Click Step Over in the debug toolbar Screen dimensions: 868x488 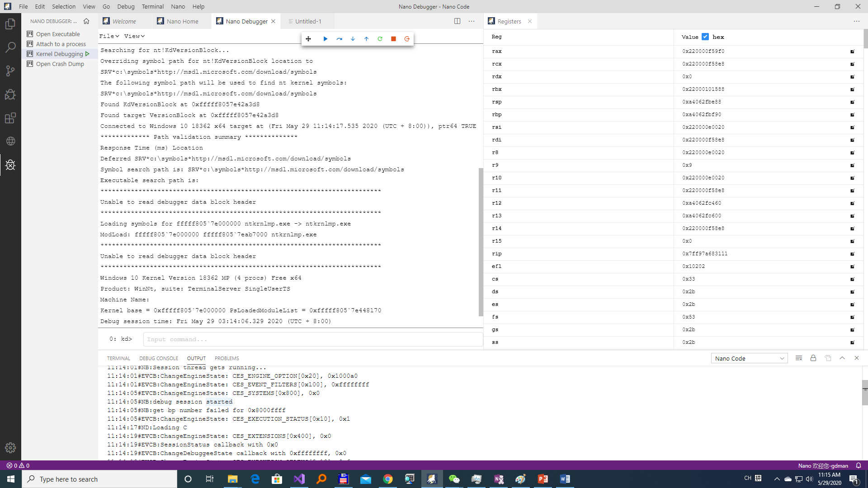coord(340,39)
